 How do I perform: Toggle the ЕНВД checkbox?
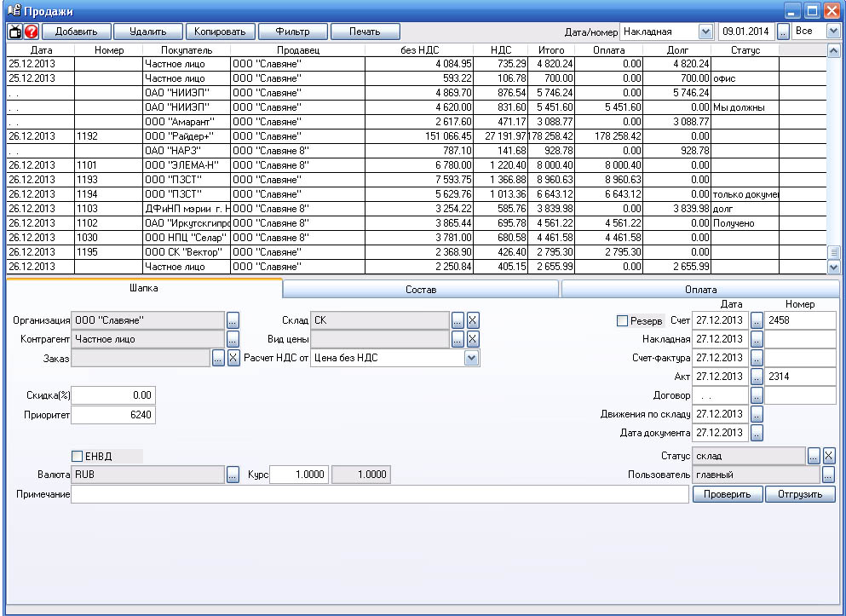pyautogui.click(x=78, y=457)
